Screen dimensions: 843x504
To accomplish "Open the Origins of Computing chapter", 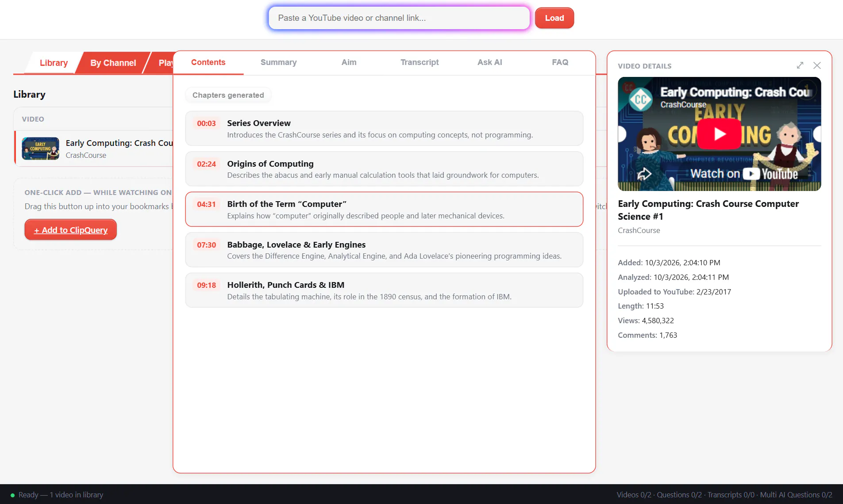I will 384,169.
